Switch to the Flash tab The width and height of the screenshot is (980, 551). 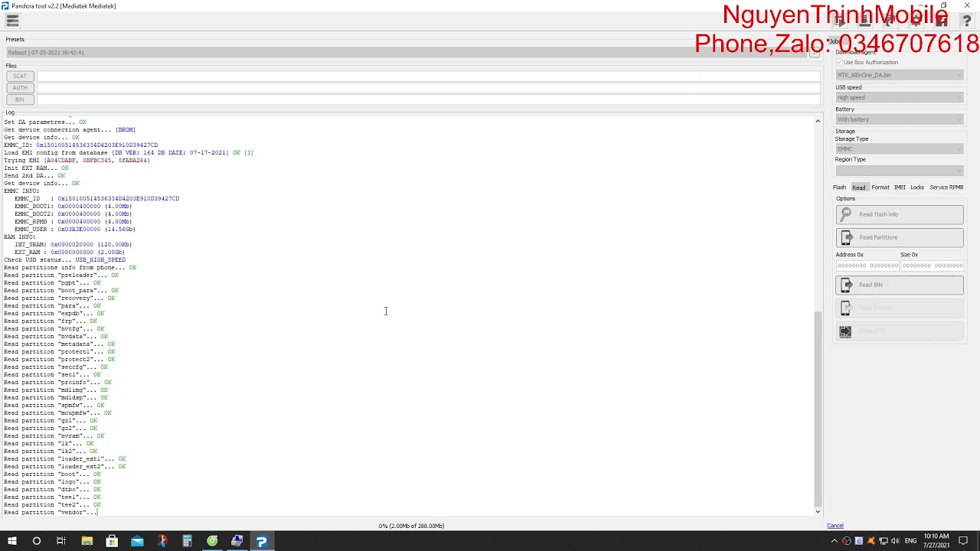[839, 187]
